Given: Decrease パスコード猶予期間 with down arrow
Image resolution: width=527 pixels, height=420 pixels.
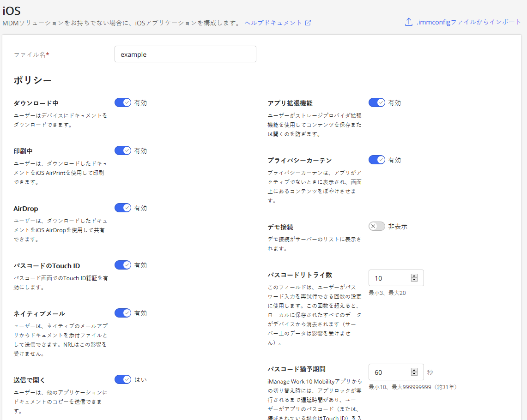Looking at the screenshot, I should pos(414,374).
